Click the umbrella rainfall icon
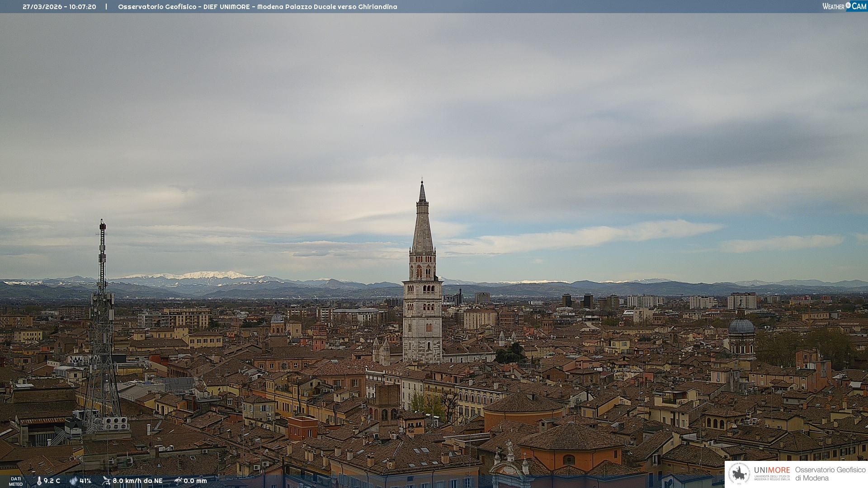 (x=178, y=481)
